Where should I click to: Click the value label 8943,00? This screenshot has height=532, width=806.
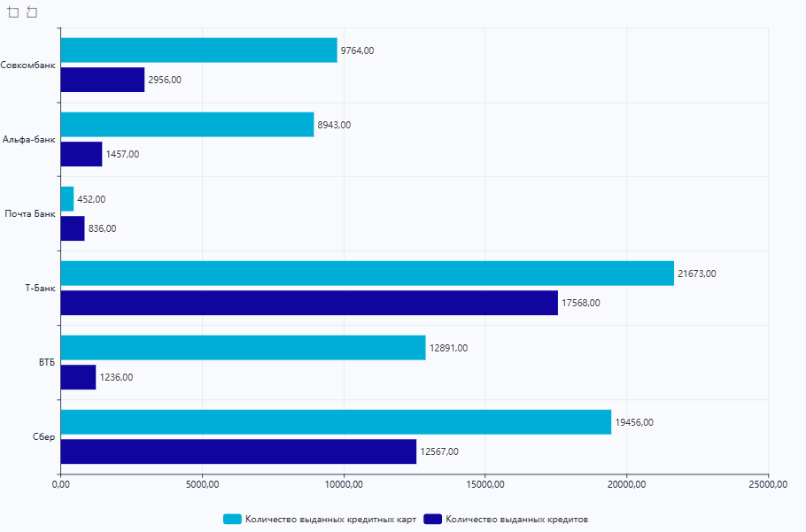(334, 126)
